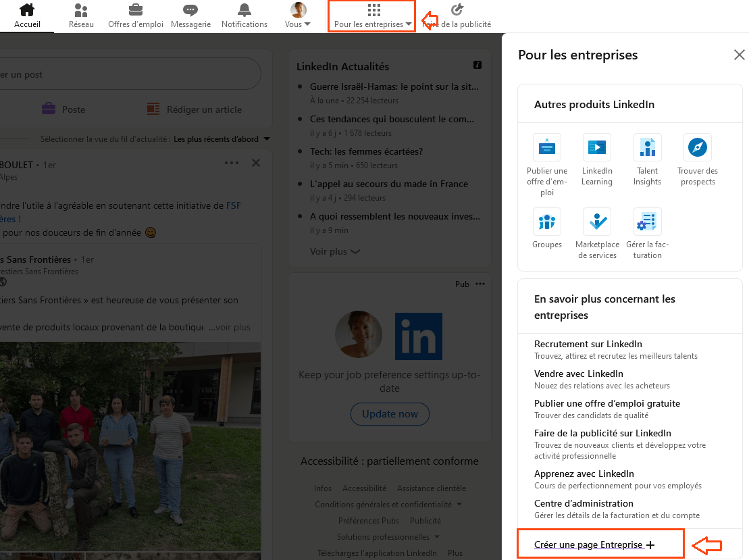Open Vendre avec LinkedIn link
This screenshot has height=560, width=749.
[579, 374]
